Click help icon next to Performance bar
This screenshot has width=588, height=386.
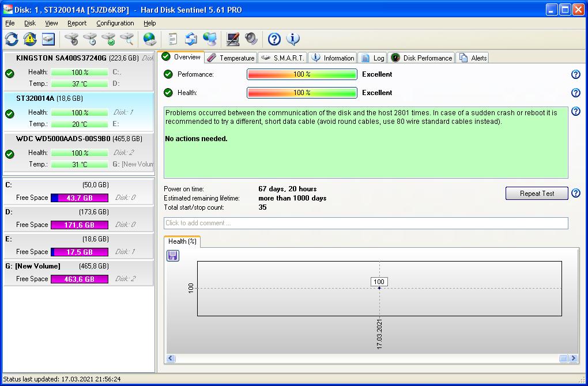(576, 74)
